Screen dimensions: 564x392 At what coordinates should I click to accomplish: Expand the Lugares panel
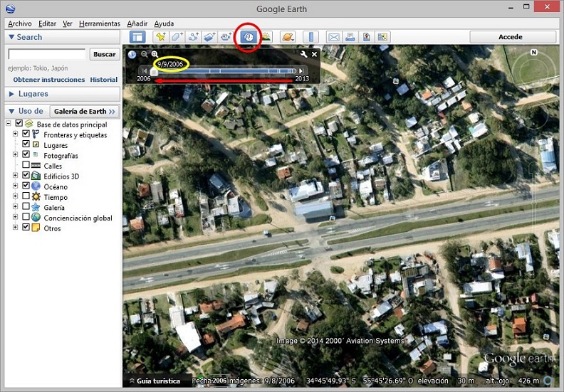pos(11,94)
